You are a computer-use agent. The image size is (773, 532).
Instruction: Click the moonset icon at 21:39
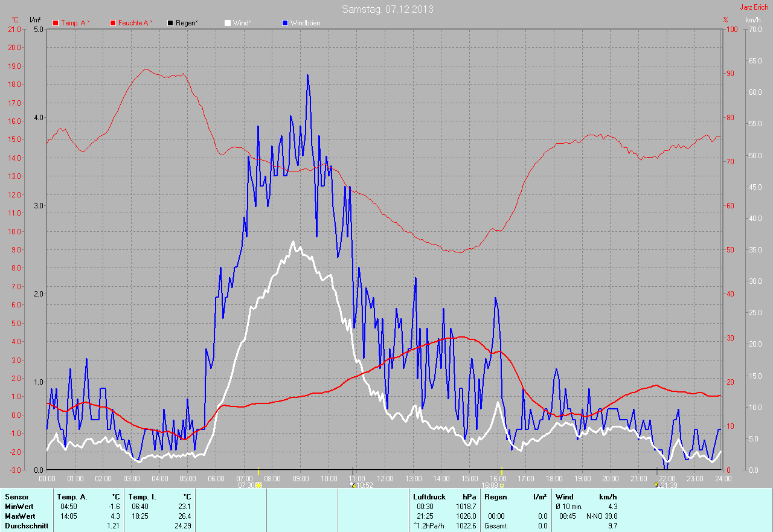[656, 485]
